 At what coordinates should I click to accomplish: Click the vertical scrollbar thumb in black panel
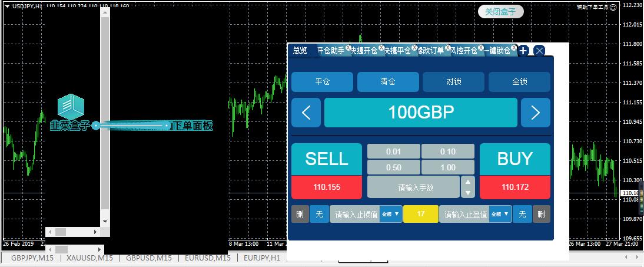coord(105,114)
